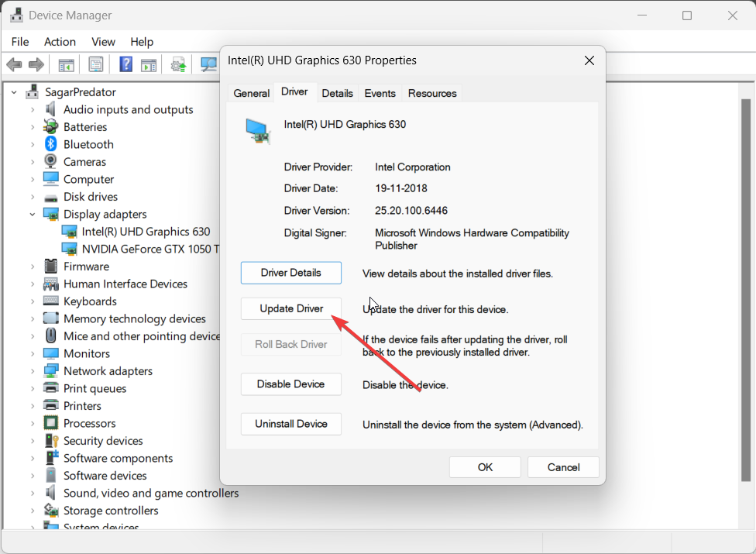Select Intel(R) UHD Graphics 630 in the device tree

(146, 232)
